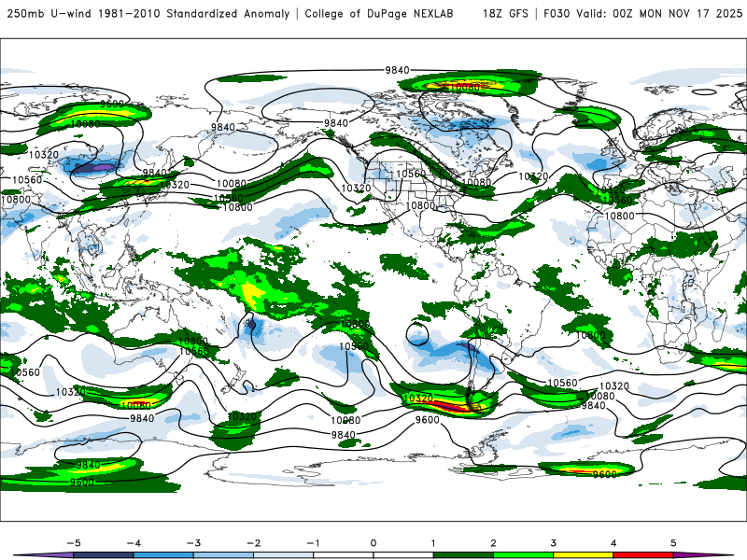747x560 pixels.
Task: Click the '−2' colorbar label
Action: 253,543
